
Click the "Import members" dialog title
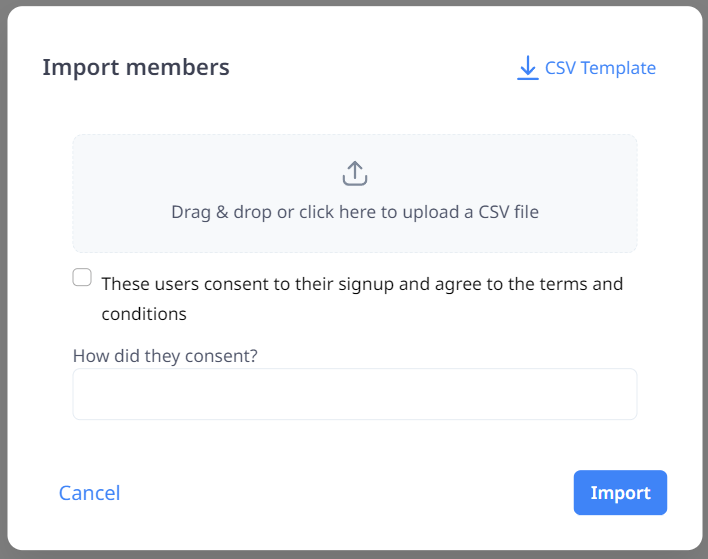(136, 67)
